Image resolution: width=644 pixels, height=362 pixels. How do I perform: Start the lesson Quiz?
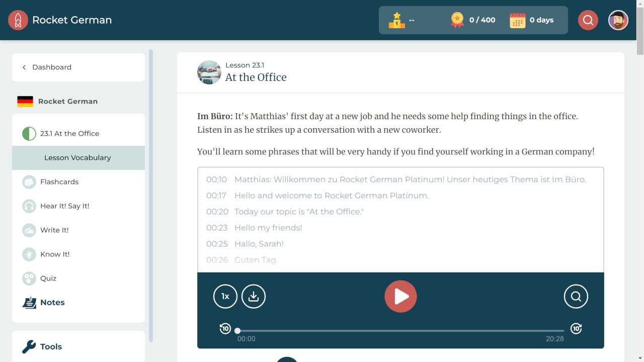[48, 279]
